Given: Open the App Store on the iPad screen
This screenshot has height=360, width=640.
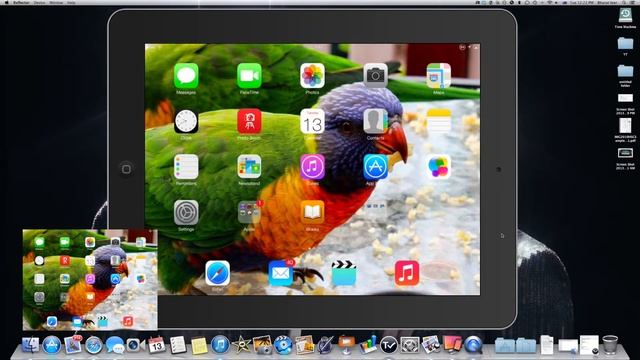Looking at the screenshot, I should click(x=376, y=167).
